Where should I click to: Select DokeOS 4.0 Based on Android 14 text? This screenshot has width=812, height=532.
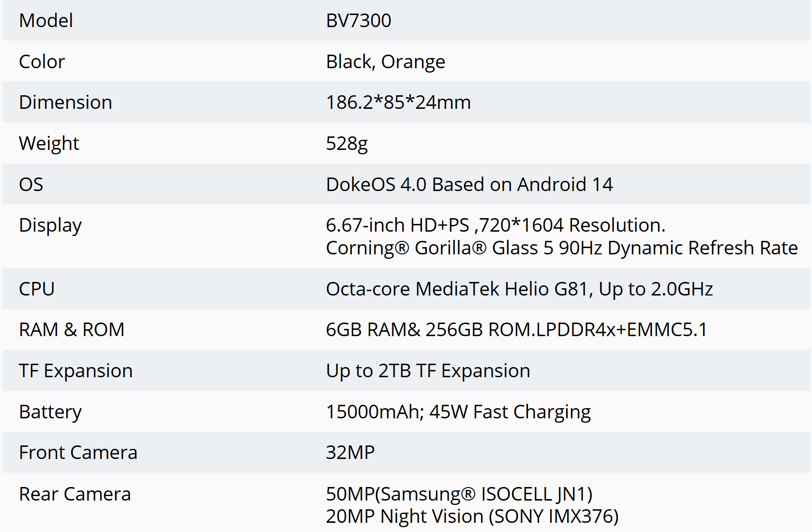(469, 185)
